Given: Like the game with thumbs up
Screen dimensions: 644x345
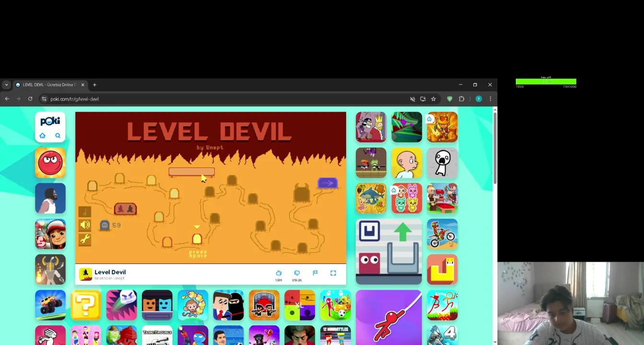Looking at the screenshot, I should [278, 273].
